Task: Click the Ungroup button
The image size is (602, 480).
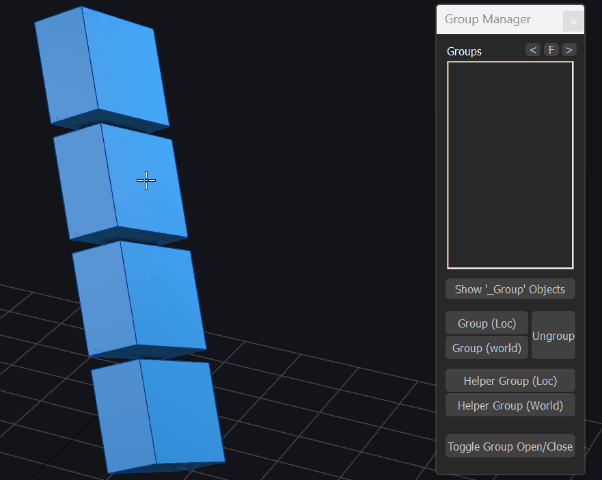Action: [553, 336]
